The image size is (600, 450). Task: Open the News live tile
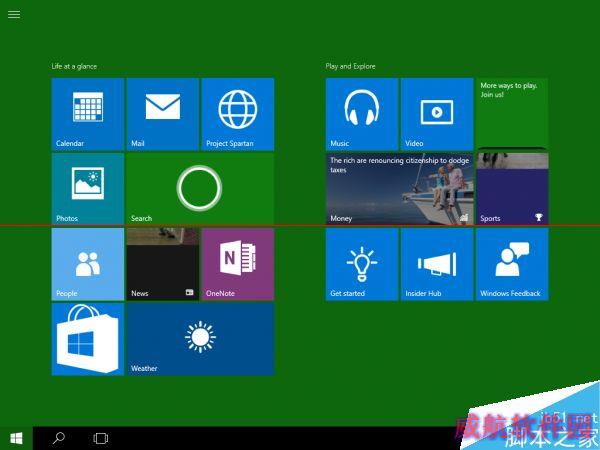coord(163,264)
